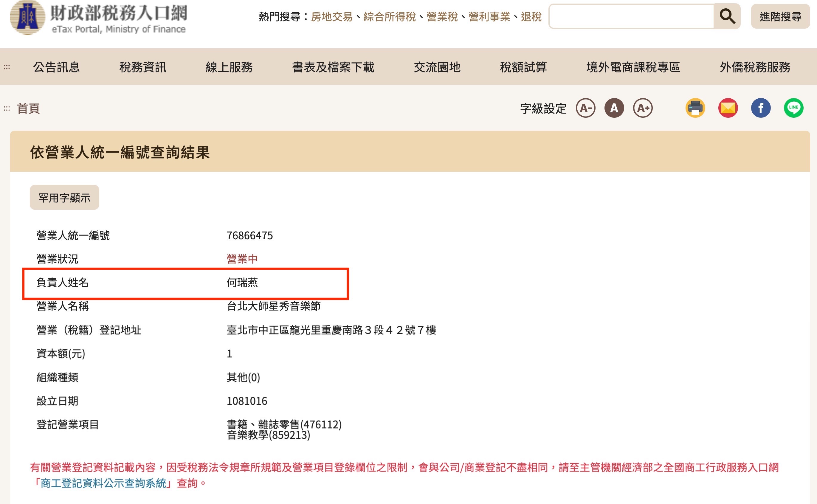Click the 房地交易 hot search link
817x504 pixels.
click(x=332, y=16)
